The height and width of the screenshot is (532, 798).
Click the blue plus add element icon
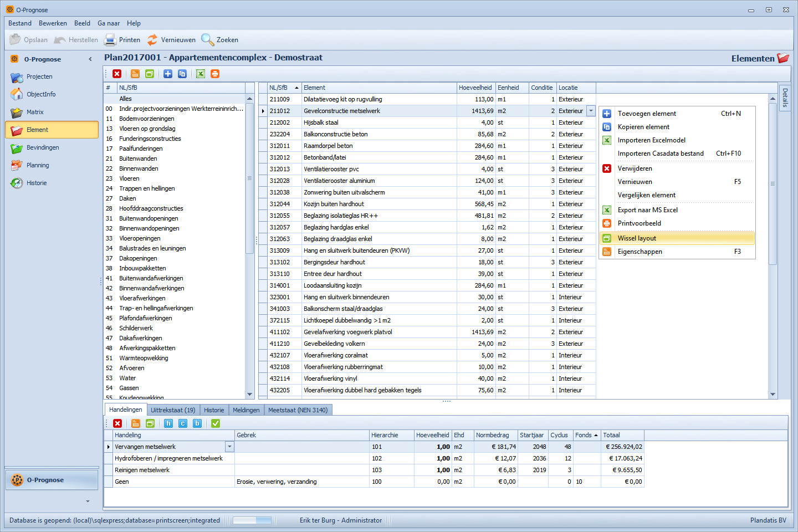[x=168, y=74]
